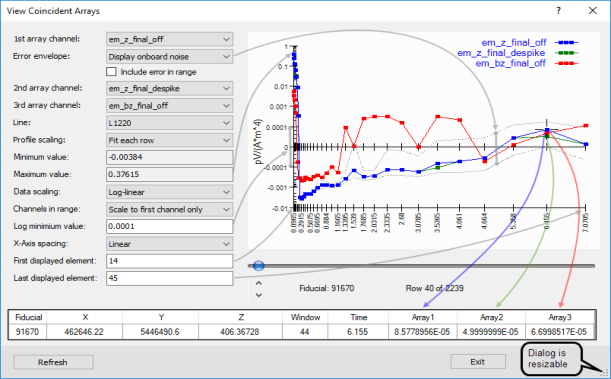Click the crosshair cursor on the plot
Screen dimensions: 611x379
click(x=547, y=130)
